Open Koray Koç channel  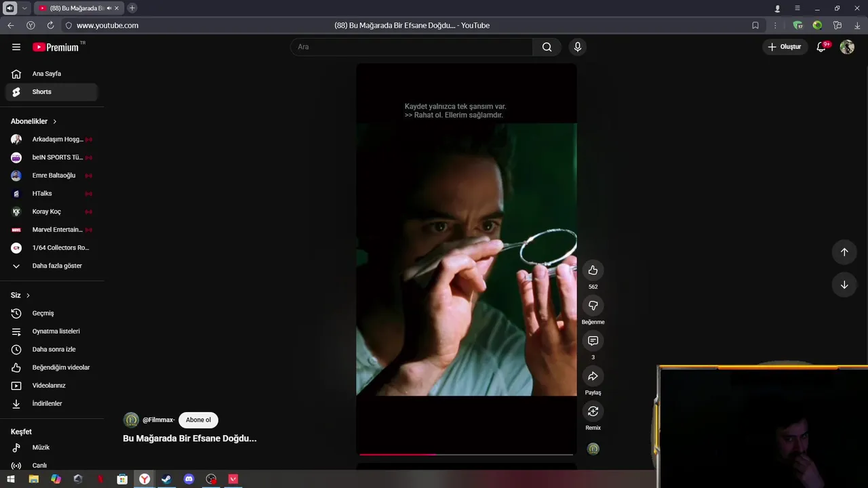coord(52,211)
